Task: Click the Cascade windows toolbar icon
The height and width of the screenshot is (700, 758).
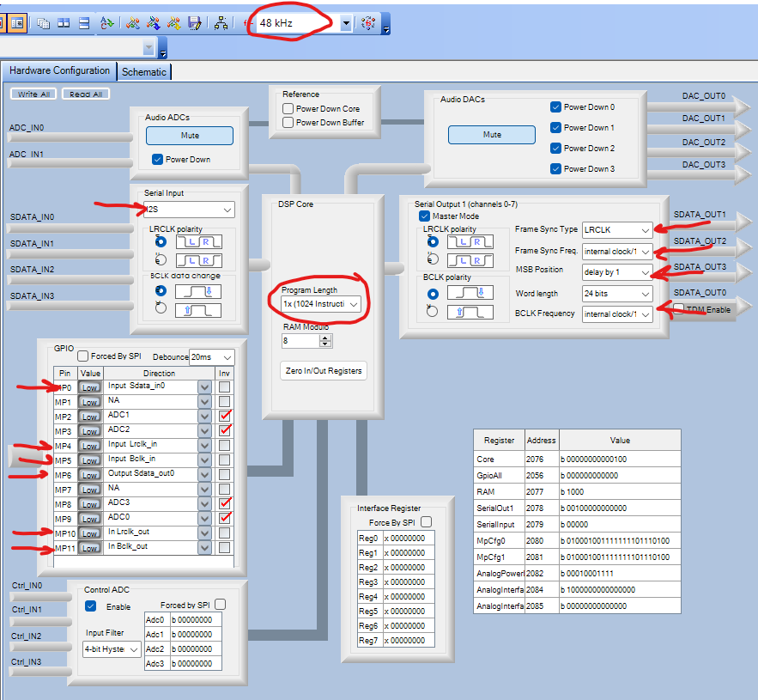Action: (x=43, y=22)
